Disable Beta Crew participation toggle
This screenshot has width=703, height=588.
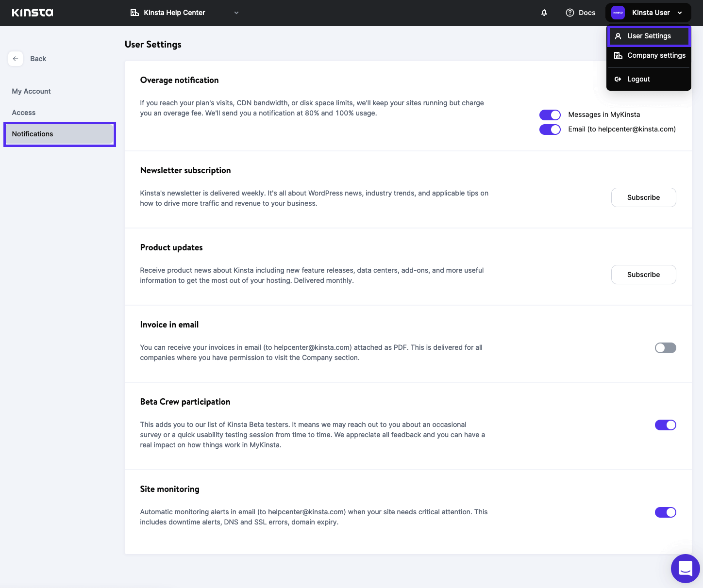pos(665,425)
